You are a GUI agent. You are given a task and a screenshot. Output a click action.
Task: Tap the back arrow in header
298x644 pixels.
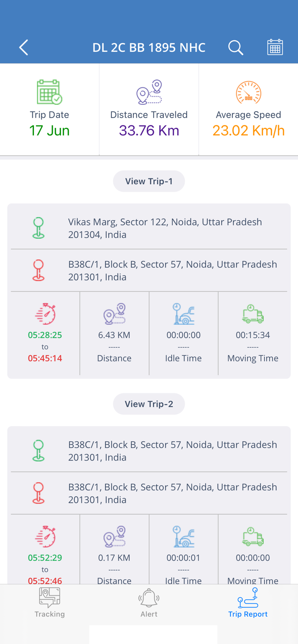pyautogui.click(x=24, y=47)
